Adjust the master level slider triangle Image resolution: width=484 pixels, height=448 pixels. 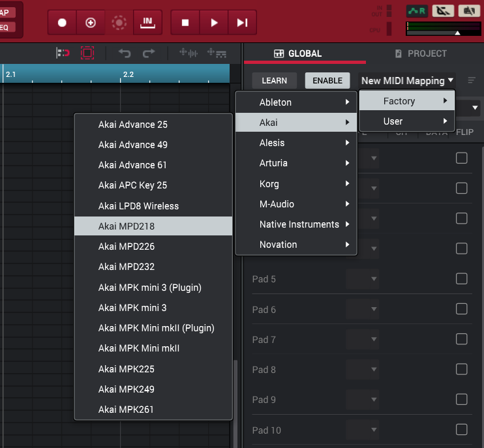click(x=457, y=33)
